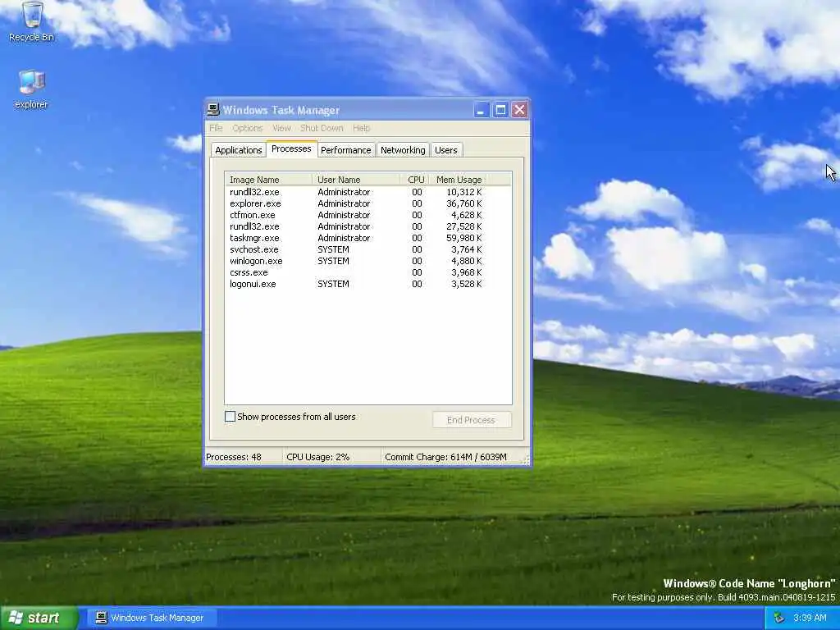The height and width of the screenshot is (630, 840).
Task: Switch to the Applications tab
Action: click(239, 150)
